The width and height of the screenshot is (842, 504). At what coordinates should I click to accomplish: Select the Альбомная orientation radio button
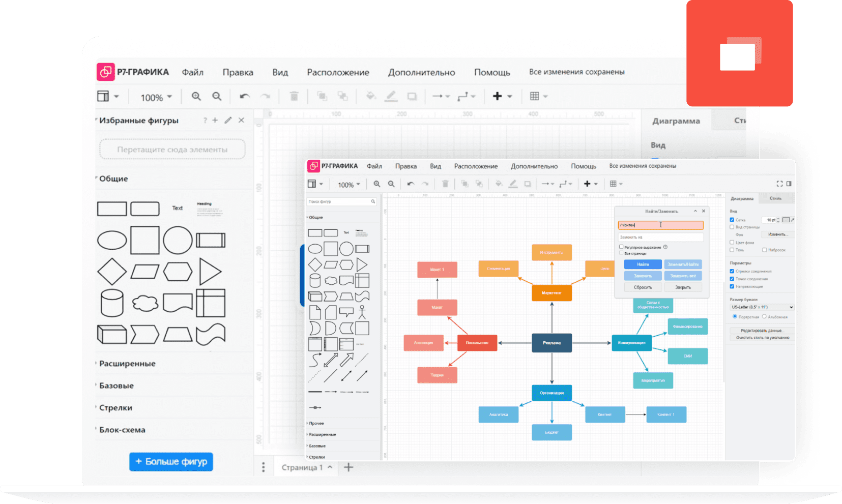[x=764, y=316]
